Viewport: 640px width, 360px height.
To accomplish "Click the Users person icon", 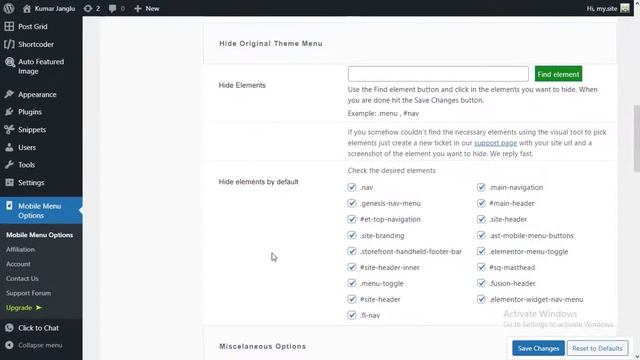I will click(x=9, y=147).
